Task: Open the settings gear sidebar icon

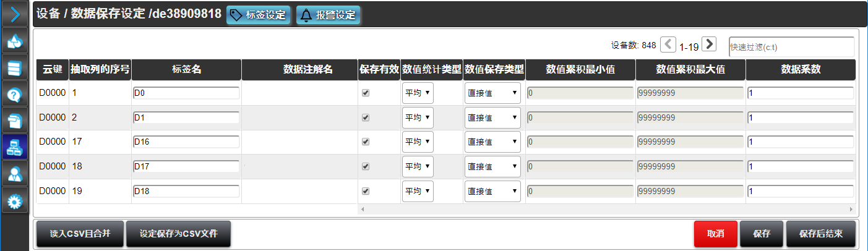Action: 14,201
